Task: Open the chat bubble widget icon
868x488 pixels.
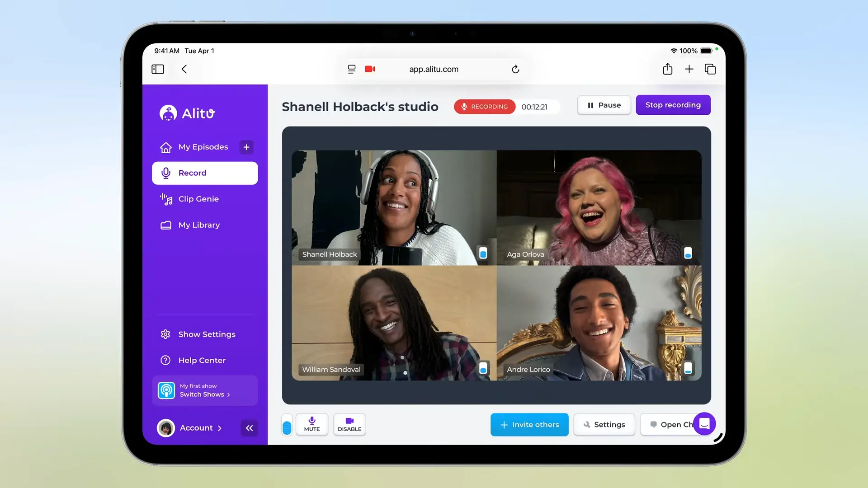Action: pos(704,424)
